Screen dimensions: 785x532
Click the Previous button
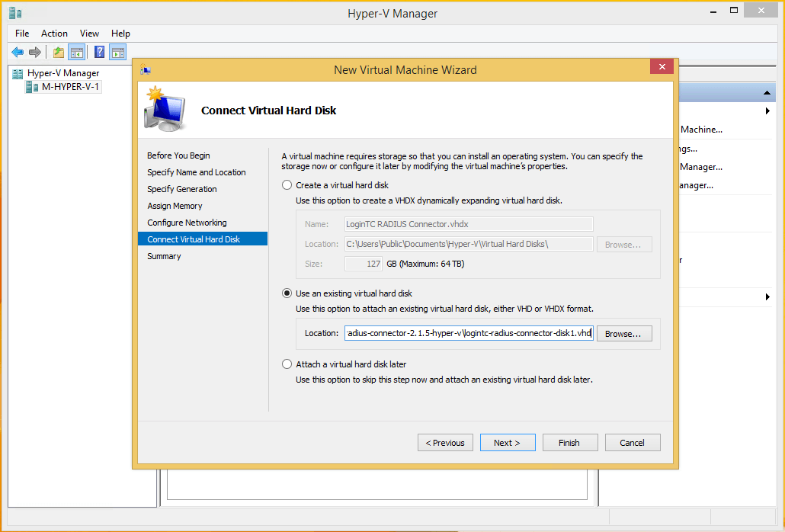click(445, 443)
